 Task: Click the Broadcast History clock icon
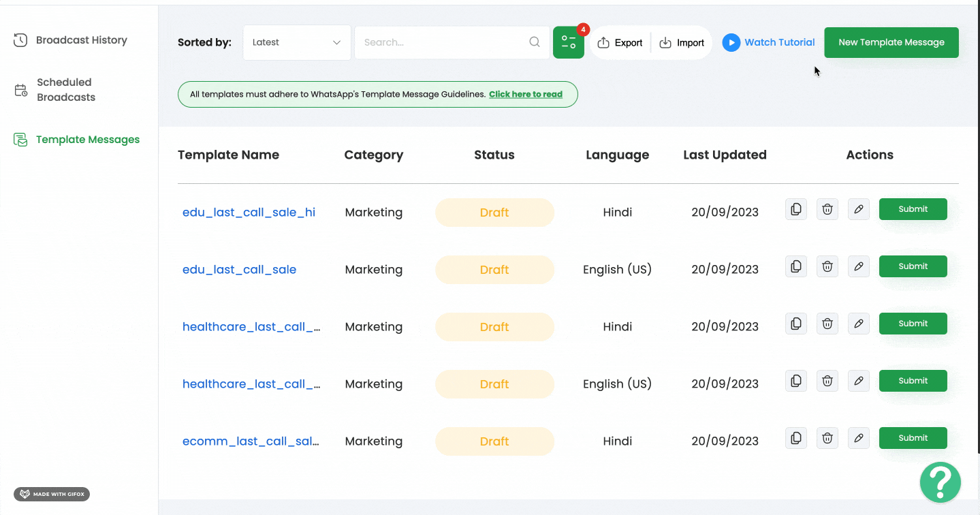(x=20, y=40)
